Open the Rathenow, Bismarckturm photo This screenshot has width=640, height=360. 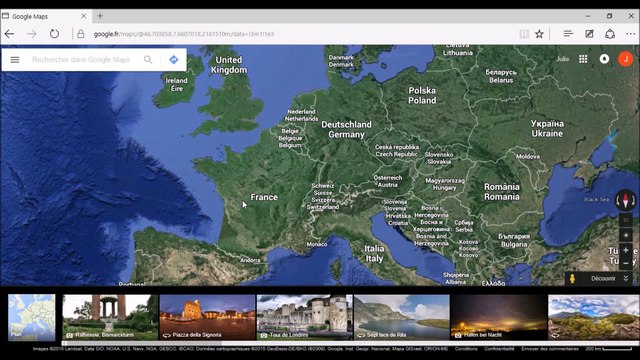(x=110, y=317)
